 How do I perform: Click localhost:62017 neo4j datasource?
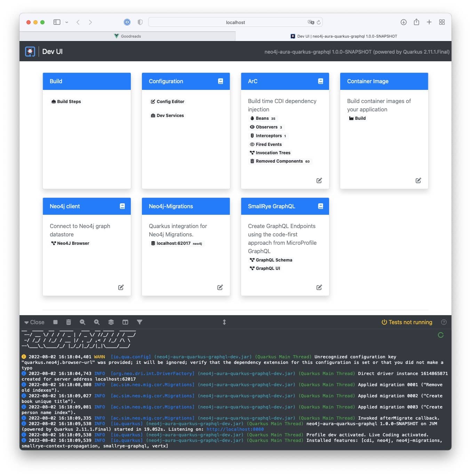point(176,243)
